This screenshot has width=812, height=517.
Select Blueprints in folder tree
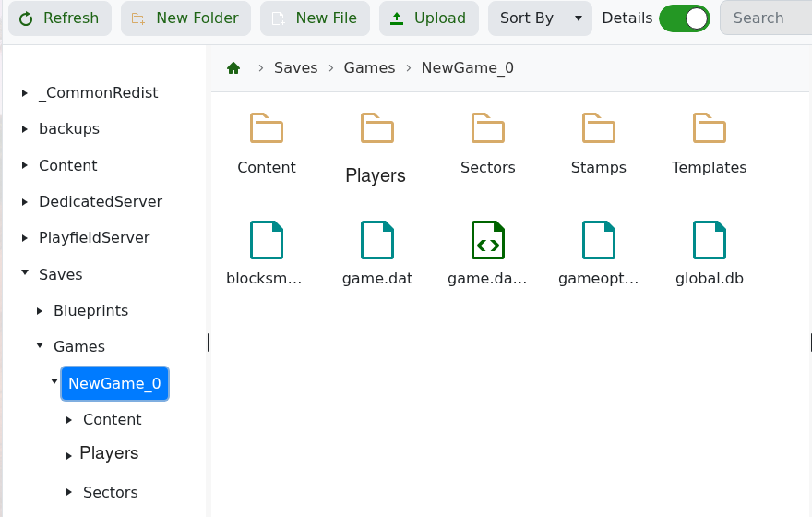click(x=91, y=311)
